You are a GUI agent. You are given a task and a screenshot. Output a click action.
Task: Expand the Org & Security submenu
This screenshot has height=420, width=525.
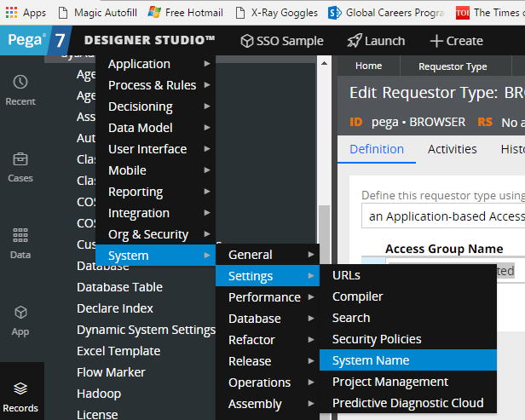pos(156,234)
